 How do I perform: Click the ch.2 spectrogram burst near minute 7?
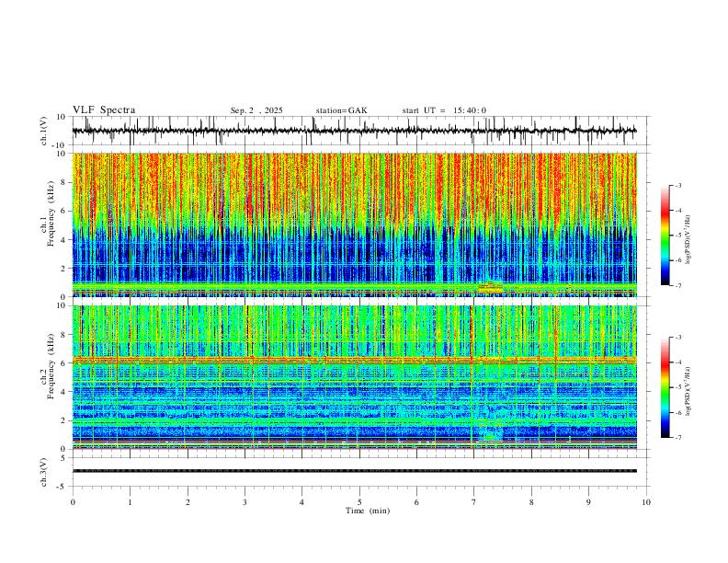[491, 434]
